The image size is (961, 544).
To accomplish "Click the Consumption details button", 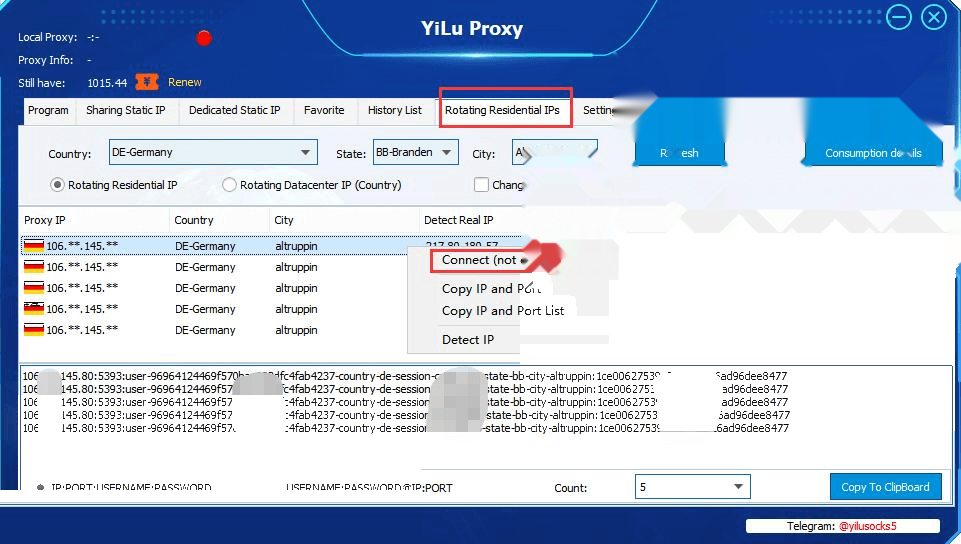I will [873, 153].
